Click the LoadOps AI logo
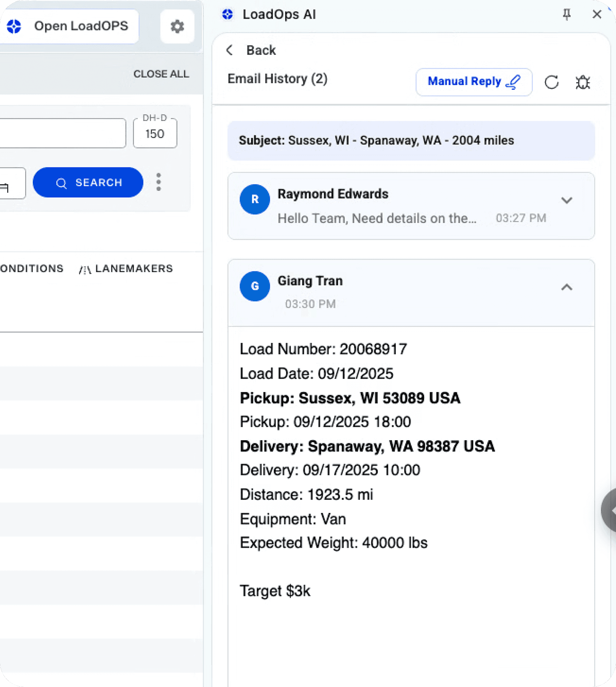Screen dimensions: 616x687 coord(227,14)
